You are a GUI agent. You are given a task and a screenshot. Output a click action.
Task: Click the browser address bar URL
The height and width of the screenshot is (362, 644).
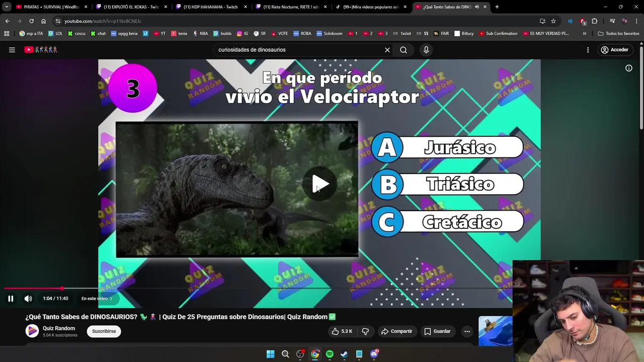point(103,21)
